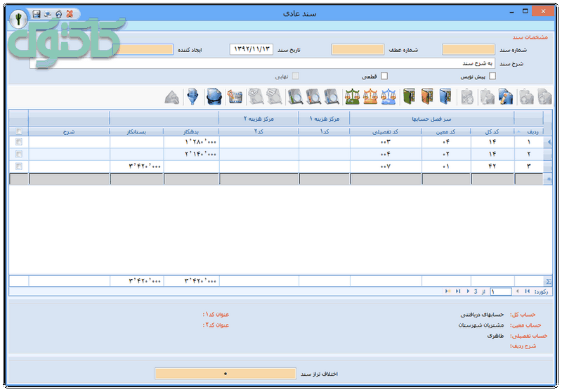
Task: Click the تاریخ سند date field ۱۳۹۲/۱۱/۱۳
Action: point(251,49)
